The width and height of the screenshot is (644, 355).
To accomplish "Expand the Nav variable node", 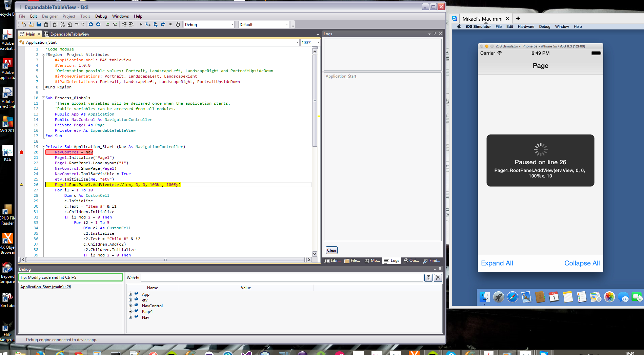I will pyautogui.click(x=130, y=317).
